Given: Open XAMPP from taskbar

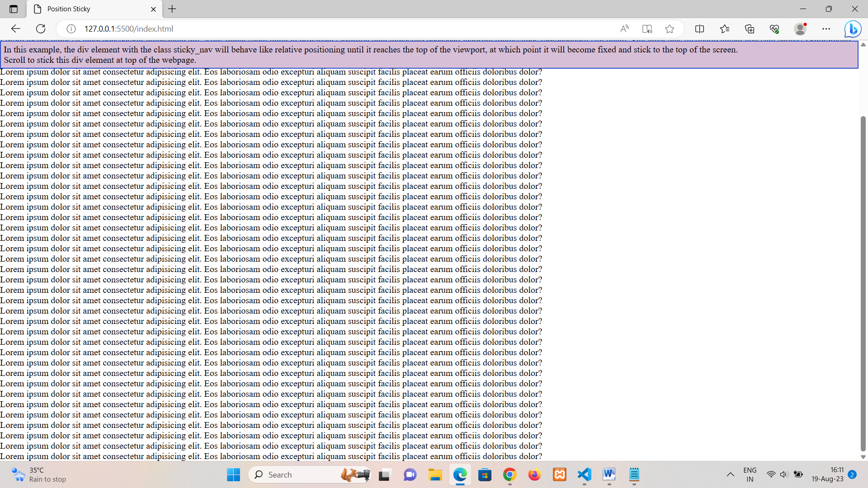Looking at the screenshot, I should pos(560,475).
